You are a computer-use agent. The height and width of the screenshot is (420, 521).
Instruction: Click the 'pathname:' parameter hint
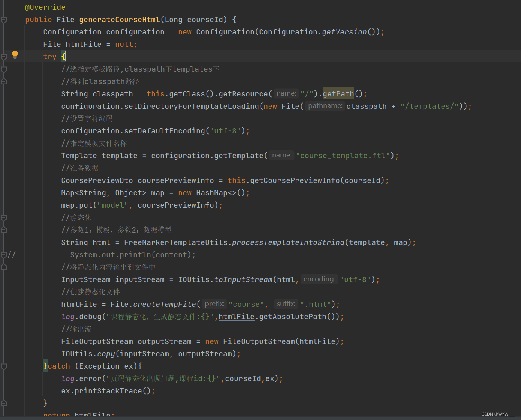[x=325, y=106]
